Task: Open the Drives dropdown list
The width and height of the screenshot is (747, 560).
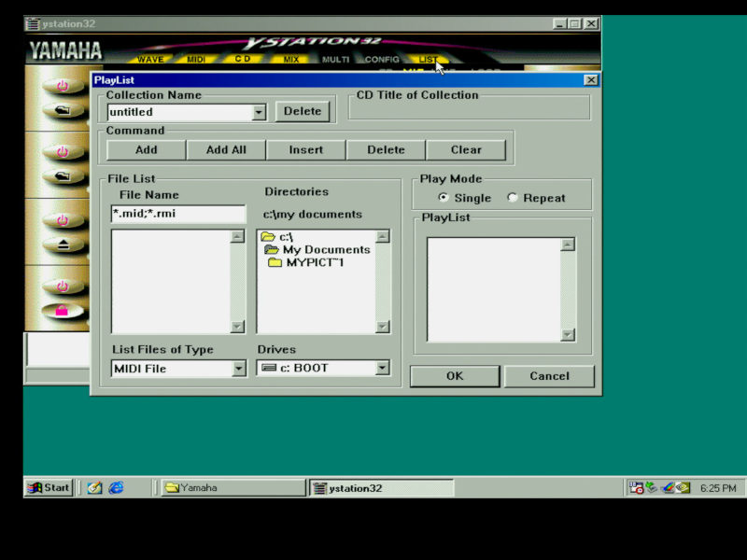Action: pyautogui.click(x=382, y=369)
